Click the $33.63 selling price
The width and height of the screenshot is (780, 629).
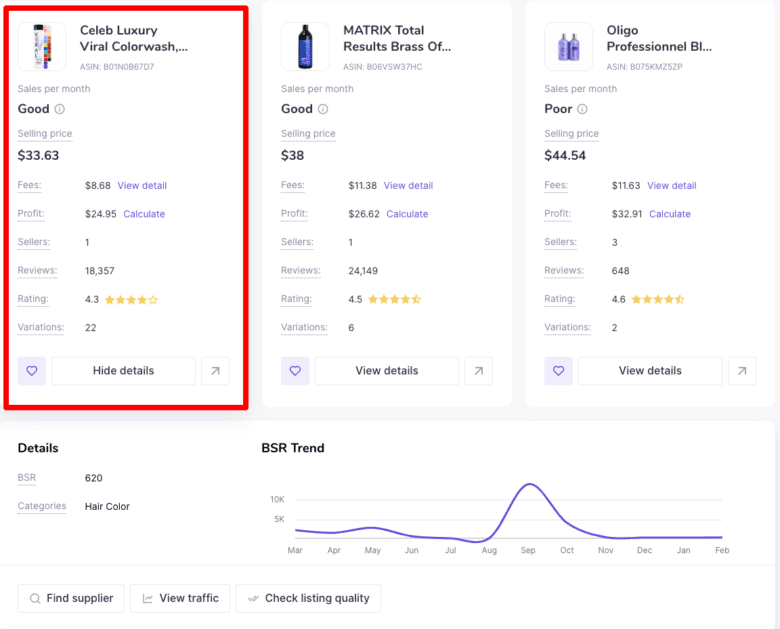38,156
